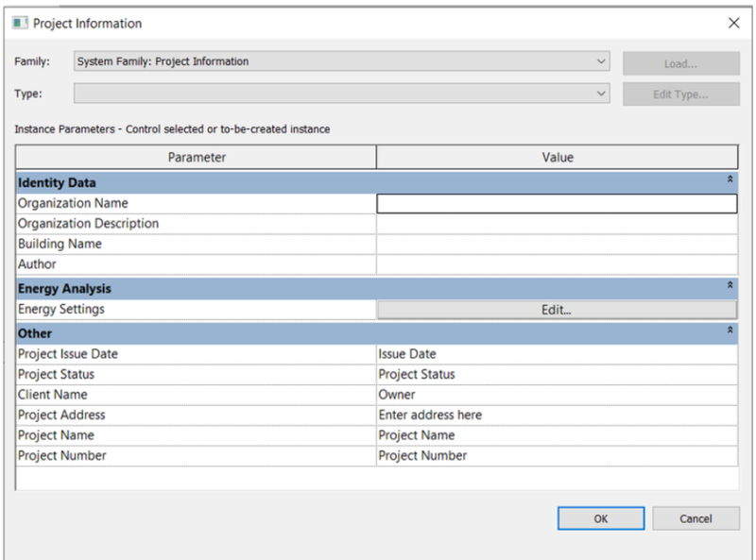Click the Parameter column header
Screen dimensions: 756x560
pyautogui.click(x=197, y=157)
